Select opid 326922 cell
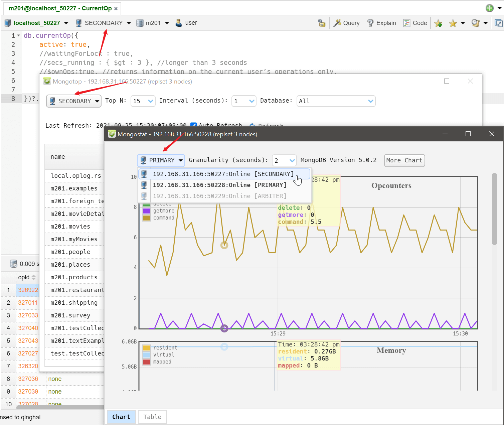The width and height of the screenshot is (504, 425). coord(28,290)
